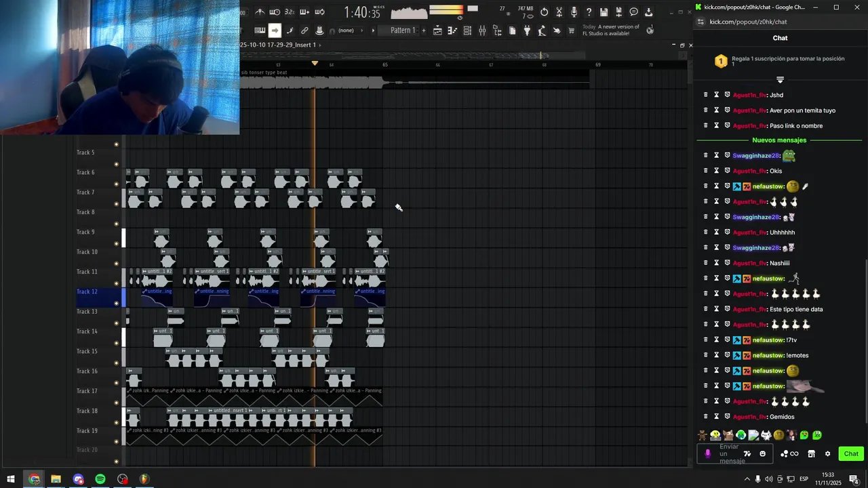Click the Kick emote picker smiley icon
The width and height of the screenshot is (868, 488).
click(x=762, y=454)
